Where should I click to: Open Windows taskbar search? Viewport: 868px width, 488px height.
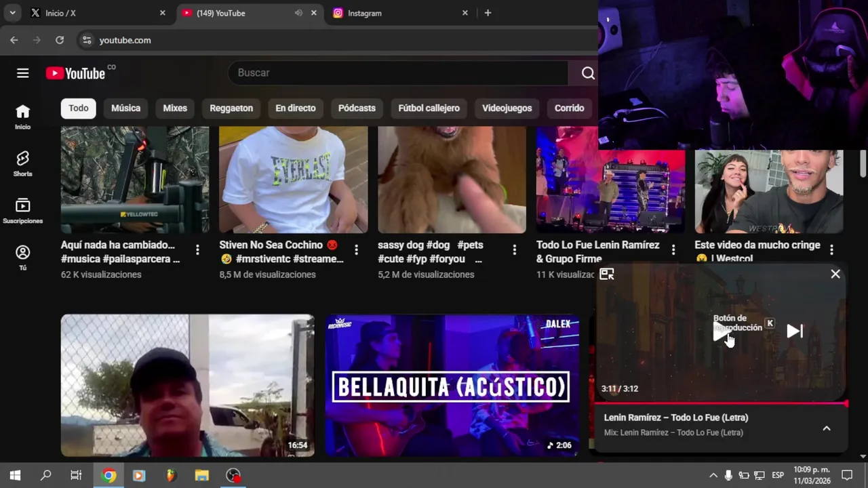(45, 476)
